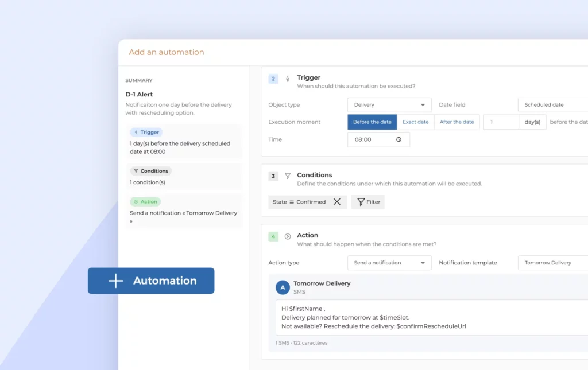Select the Exact date option
588x370 pixels.
416,122
